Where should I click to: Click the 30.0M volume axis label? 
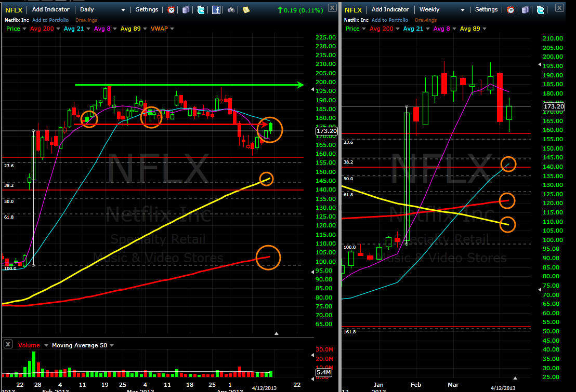tap(324, 349)
